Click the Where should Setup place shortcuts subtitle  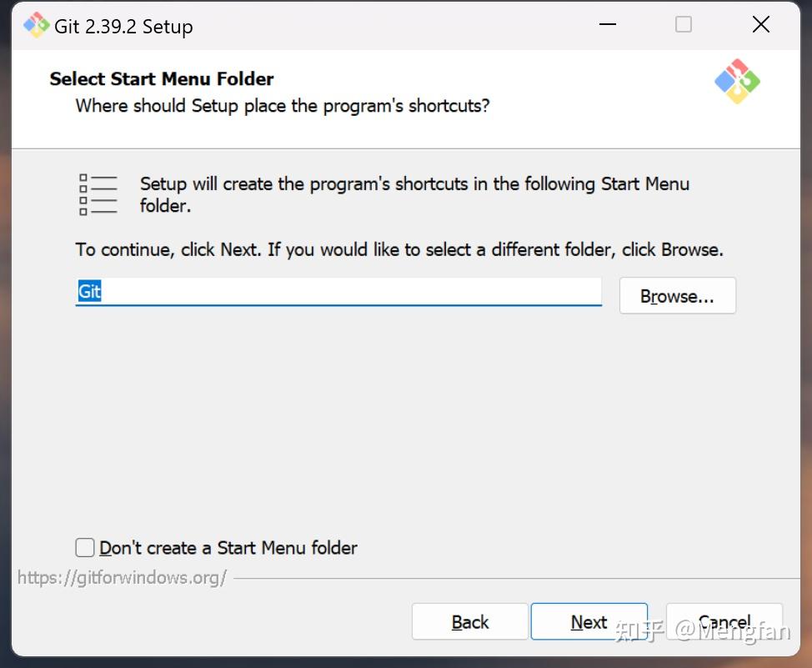pos(283,106)
